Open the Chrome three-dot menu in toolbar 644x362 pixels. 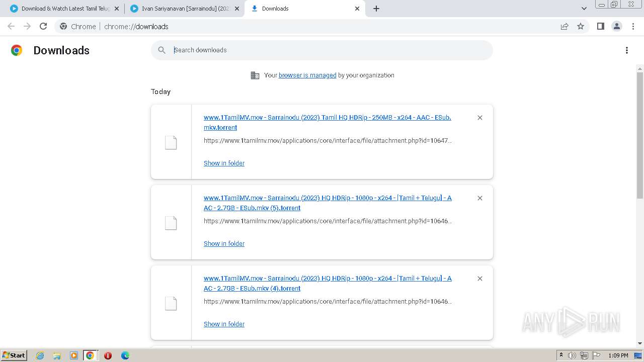(633, 26)
